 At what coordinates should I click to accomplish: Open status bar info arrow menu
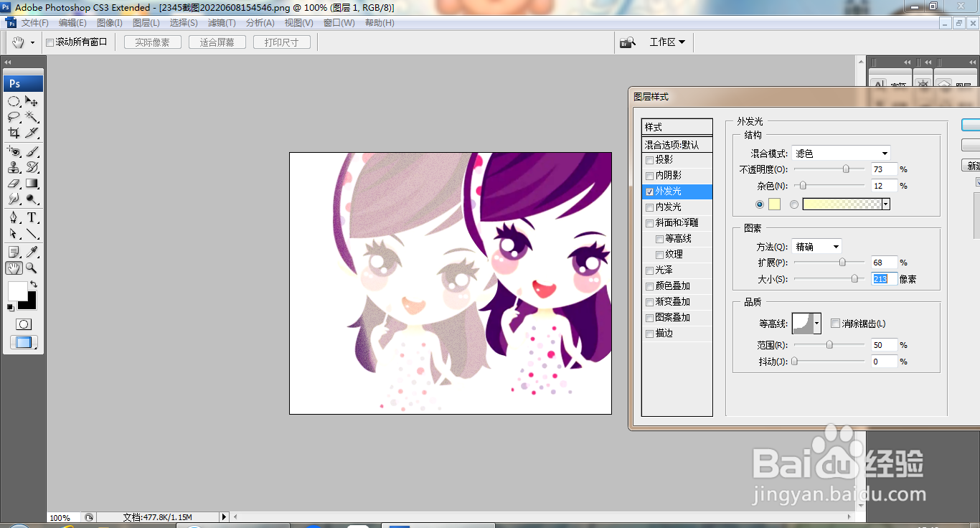pyautogui.click(x=224, y=517)
